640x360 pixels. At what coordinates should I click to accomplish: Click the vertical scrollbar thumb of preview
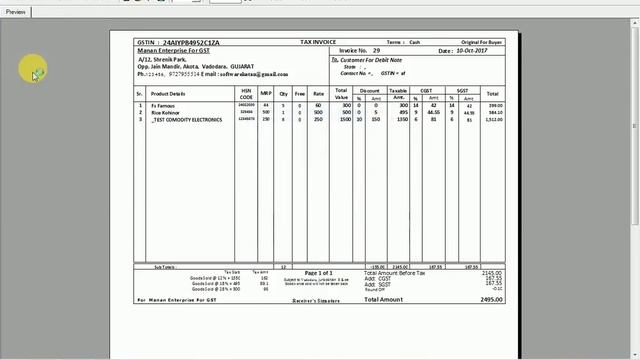(635, 126)
